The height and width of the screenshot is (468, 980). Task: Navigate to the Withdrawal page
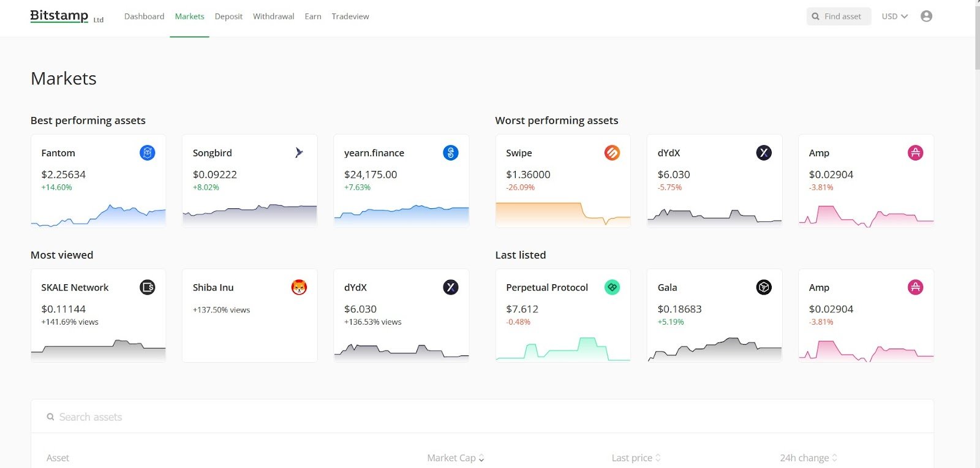coord(273,17)
